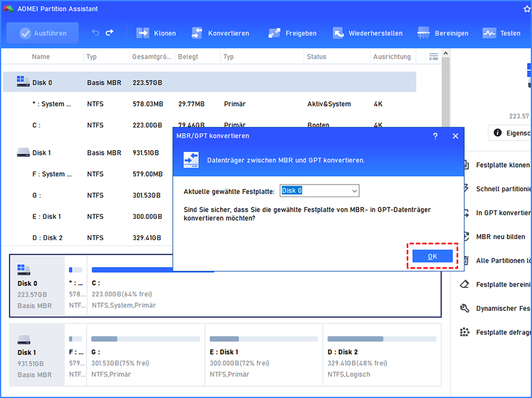Click the scroll-up arrow of partition list
Viewport: 532px width, 398px height.
tap(446, 53)
